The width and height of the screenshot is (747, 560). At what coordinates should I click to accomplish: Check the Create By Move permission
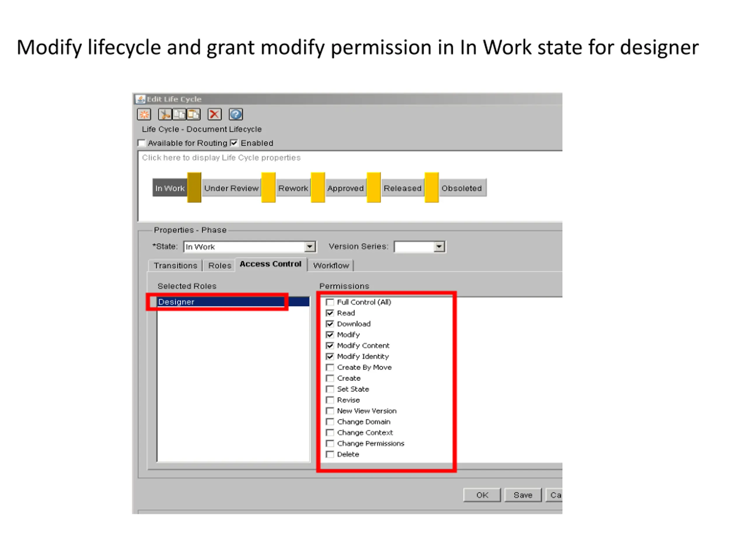click(x=330, y=367)
